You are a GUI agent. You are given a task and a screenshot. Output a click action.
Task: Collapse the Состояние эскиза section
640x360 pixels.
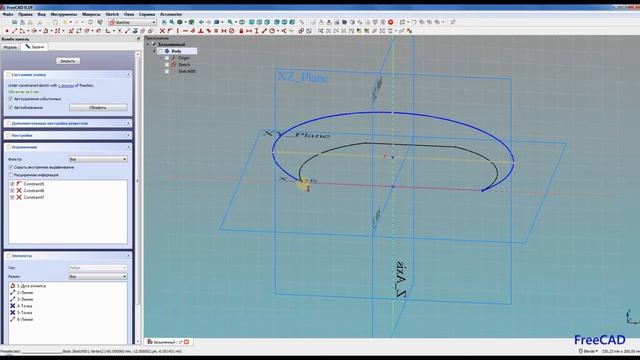(x=128, y=75)
